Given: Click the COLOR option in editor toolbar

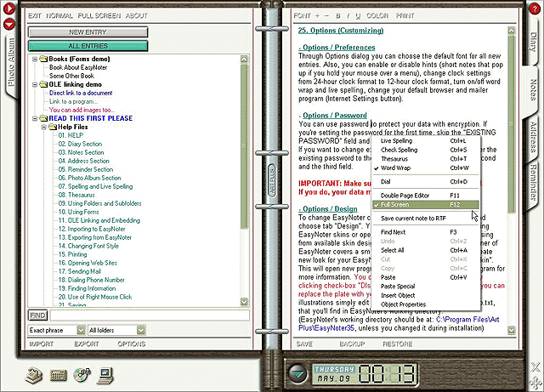Looking at the screenshot, I should point(377,15).
